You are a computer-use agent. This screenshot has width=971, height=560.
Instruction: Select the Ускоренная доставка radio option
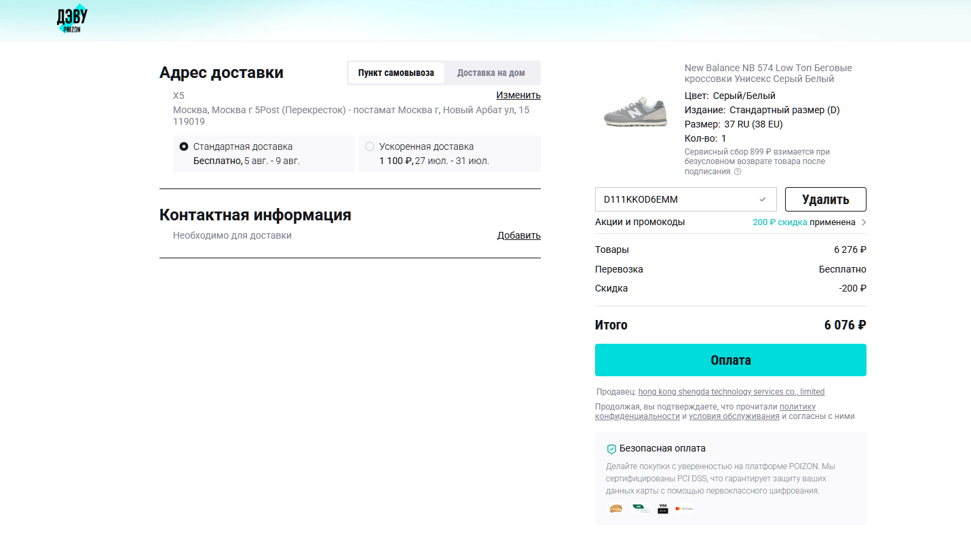point(370,146)
